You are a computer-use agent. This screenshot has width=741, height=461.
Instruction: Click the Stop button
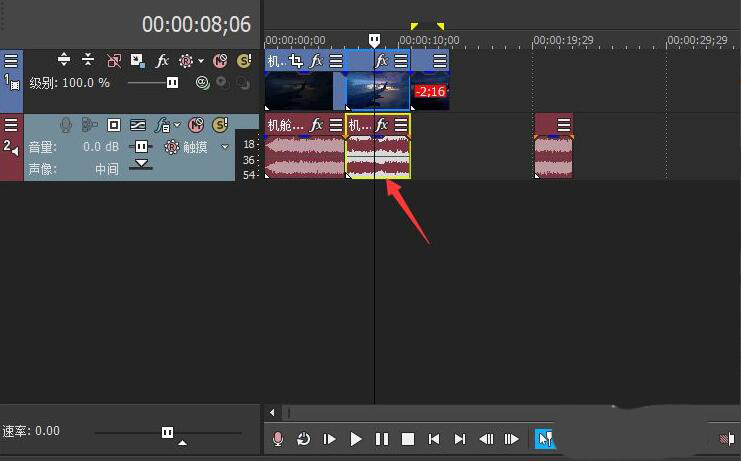tap(408, 439)
